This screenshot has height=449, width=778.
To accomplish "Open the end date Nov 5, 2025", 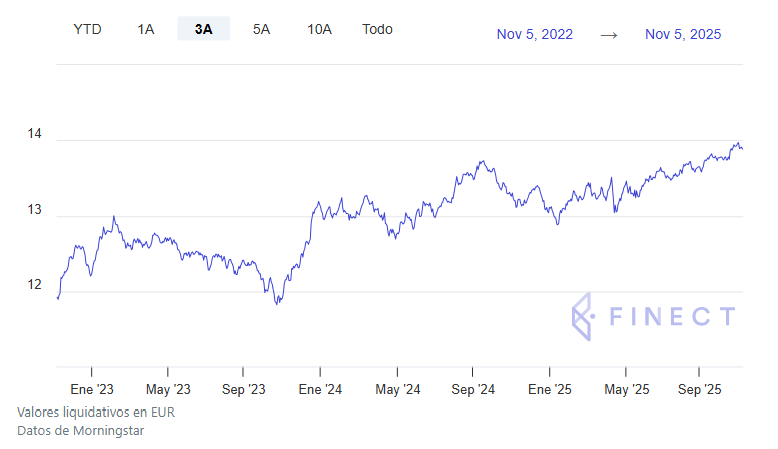I will click(683, 34).
